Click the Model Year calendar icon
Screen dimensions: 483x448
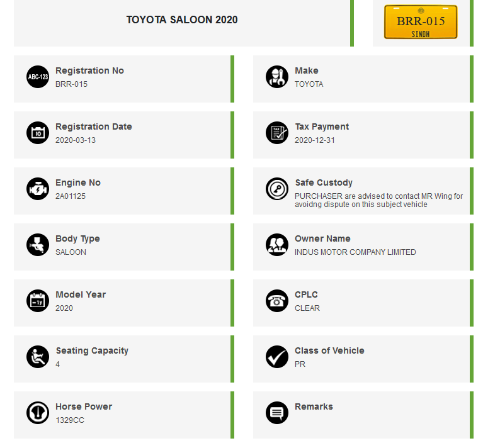38,301
